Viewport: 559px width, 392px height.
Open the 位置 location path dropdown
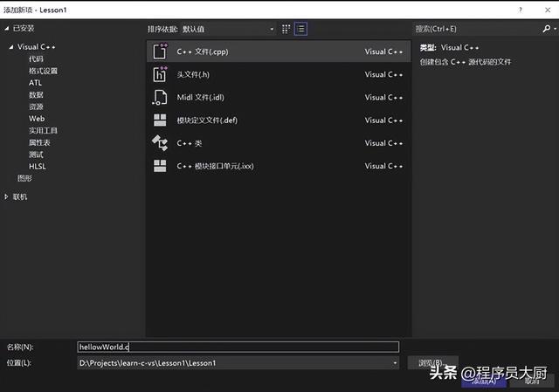pyautogui.click(x=395, y=362)
